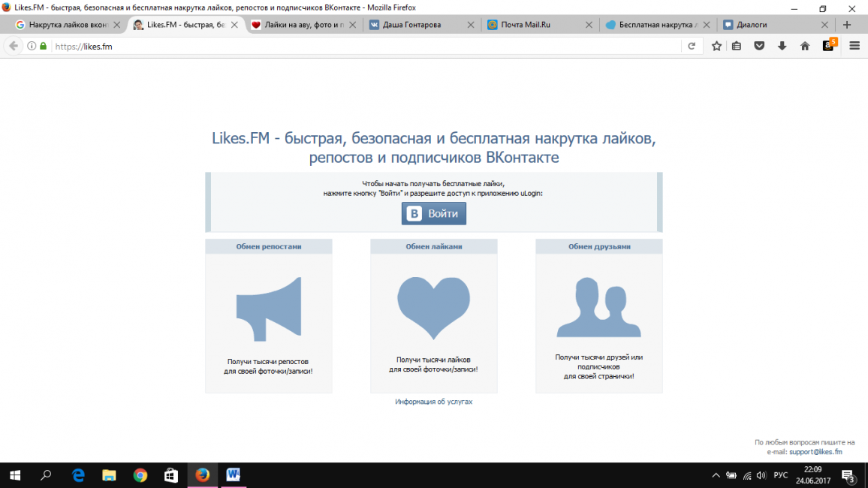Reload the page with the refresh icon

[692, 47]
